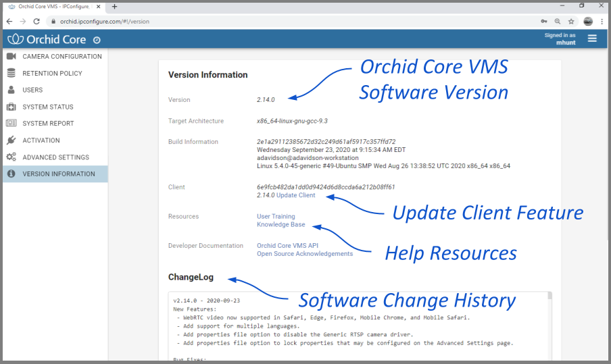Viewport: 611px width, 364px height.
Task: Click System Report newspaper icon
Action: [x=11, y=124]
